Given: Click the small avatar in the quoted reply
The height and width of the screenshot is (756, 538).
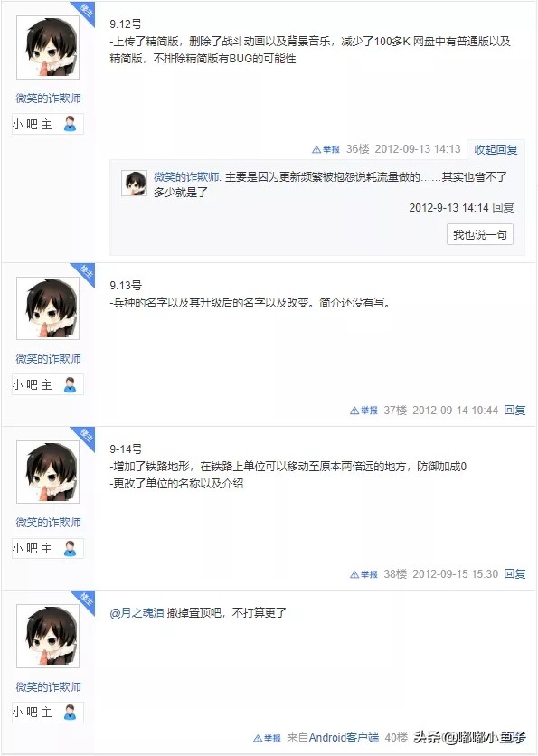Looking at the screenshot, I should click(134, 181).
